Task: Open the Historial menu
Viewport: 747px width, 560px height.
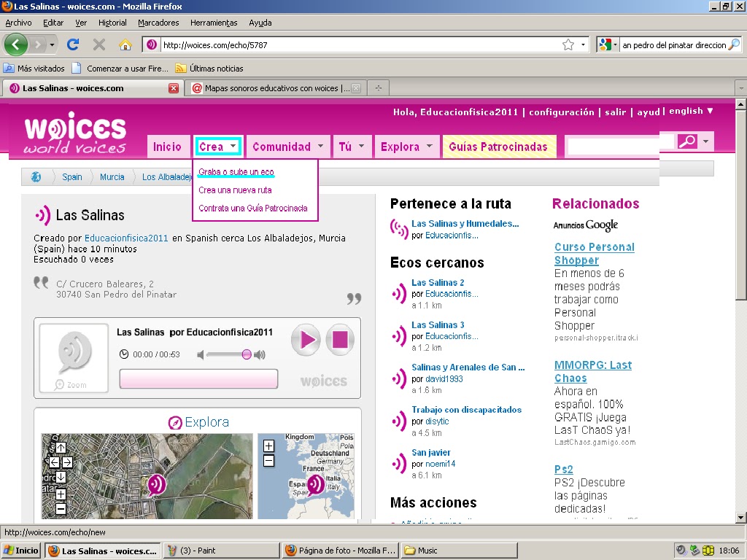Action: (x=112, y=23)
